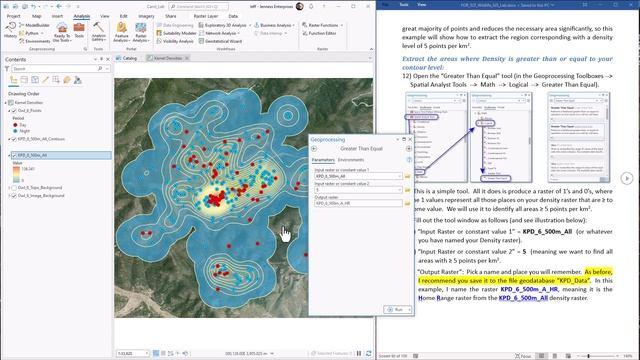Disable the Ovd_6_Image_Background layer

pyautogui.click(x=14, y=196)
